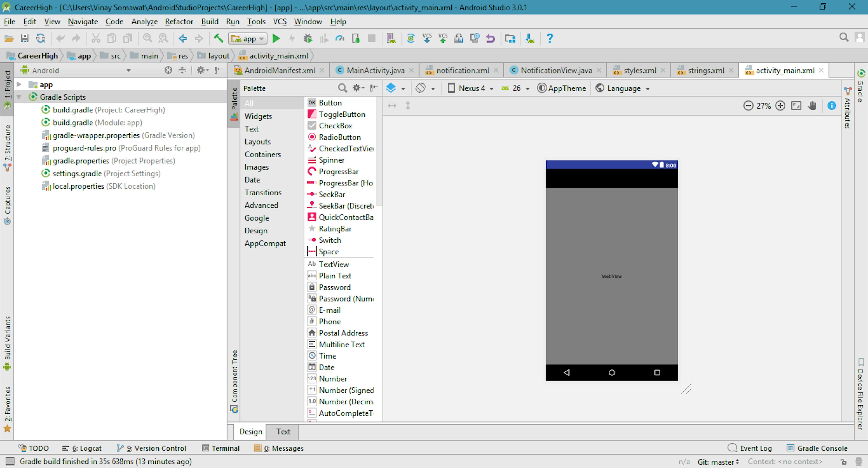Open the Refactor menu
Viewport: 868px width, 468px height.
pos(179,21)
